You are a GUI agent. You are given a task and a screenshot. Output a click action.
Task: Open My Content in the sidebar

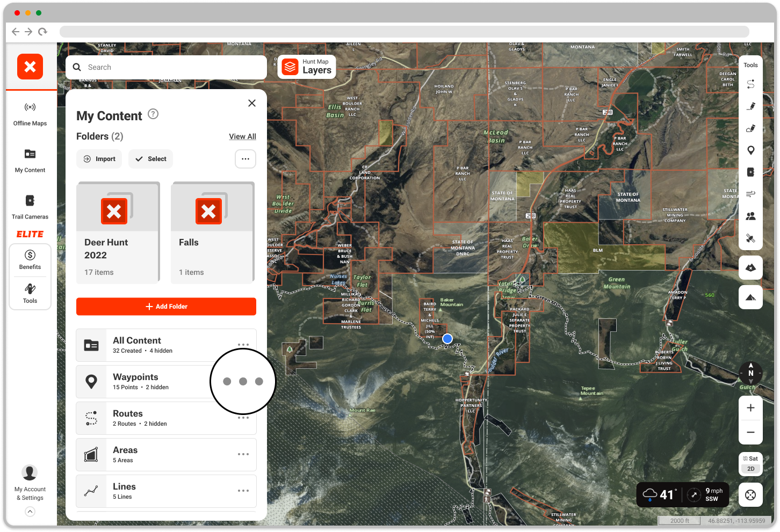tap(30, 161)
